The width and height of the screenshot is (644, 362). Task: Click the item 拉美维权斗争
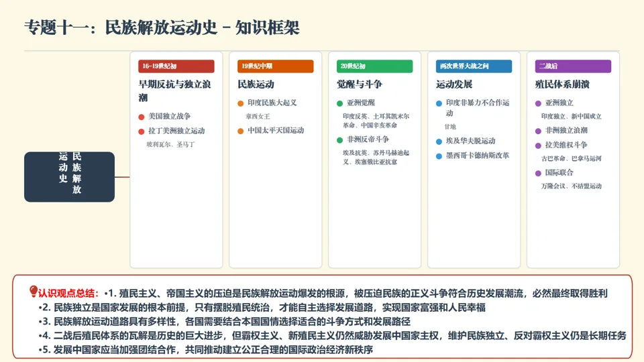point(566,145)
